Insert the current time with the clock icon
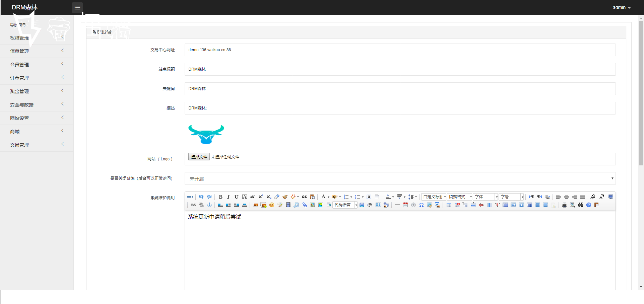 (x=413, y=205)
